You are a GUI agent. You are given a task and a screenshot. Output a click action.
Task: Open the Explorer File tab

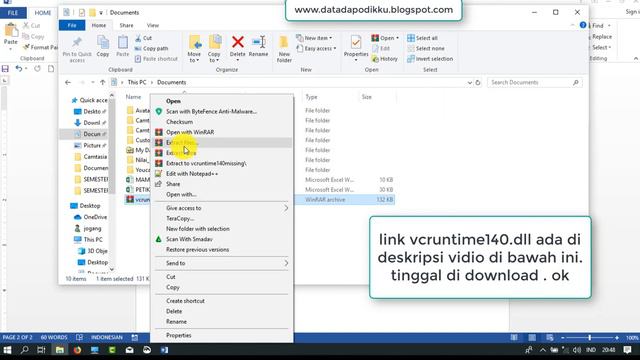coord(72,25)
